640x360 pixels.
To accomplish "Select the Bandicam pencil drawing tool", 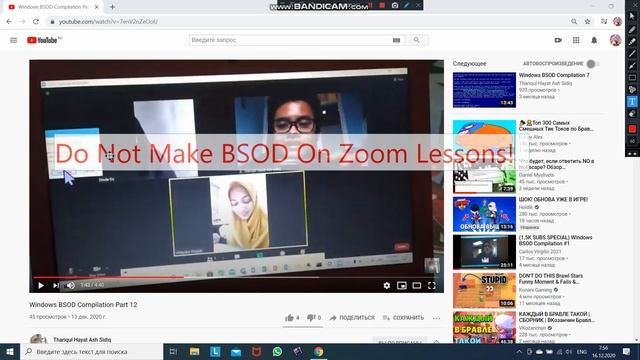I will pyautogui.click(x=632, y=29).
